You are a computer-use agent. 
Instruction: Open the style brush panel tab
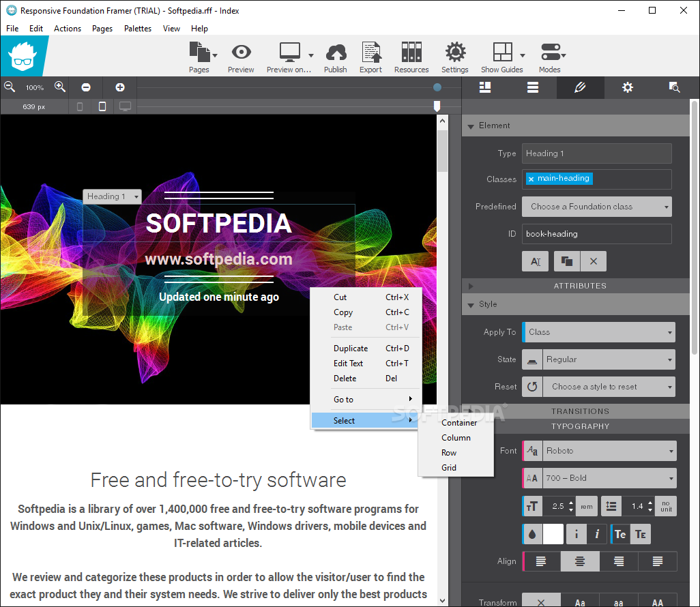(580, 87)
